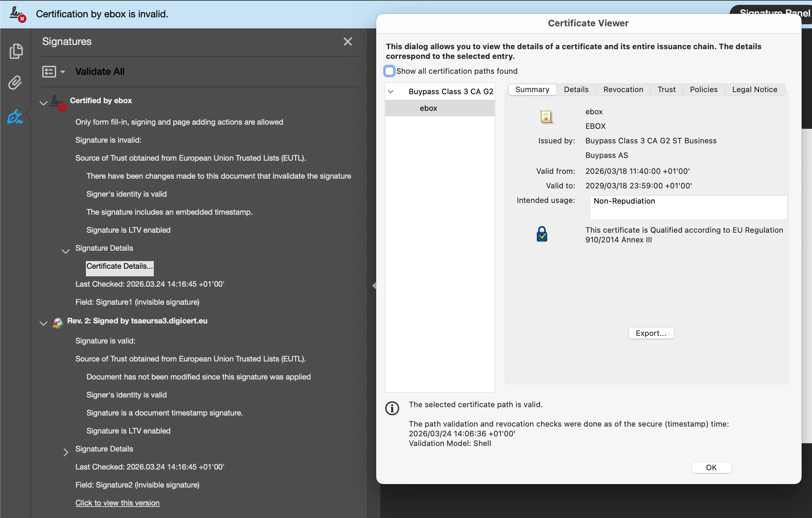Enable Show all certification paths found checkbox
This screenshot has width=812, height=518.
tap(389, 71)
